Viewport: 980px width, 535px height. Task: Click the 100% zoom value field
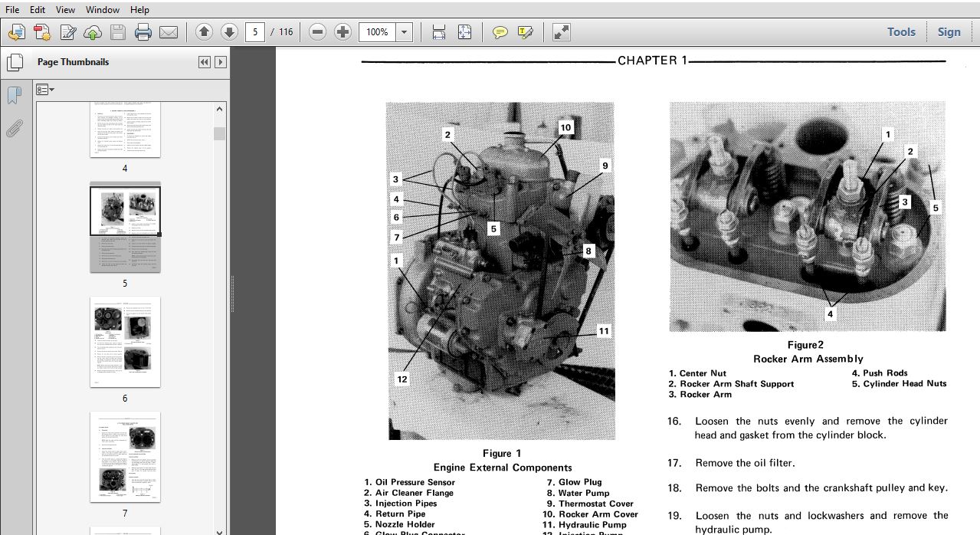(378, 32)
